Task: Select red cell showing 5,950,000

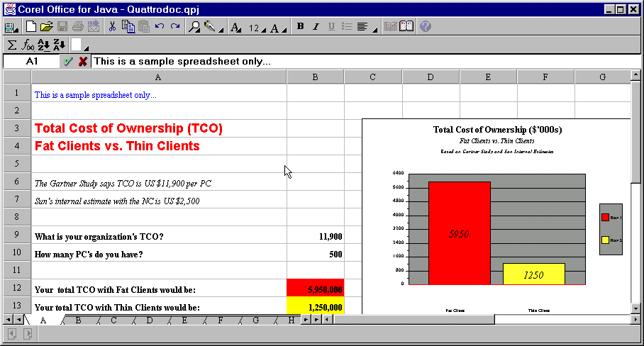Action: pyautogui.click(x=315, y=288)
